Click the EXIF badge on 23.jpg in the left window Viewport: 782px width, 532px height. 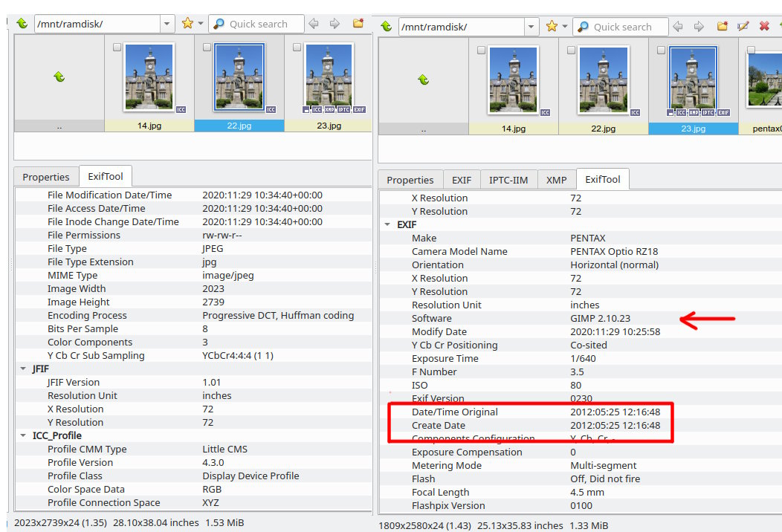(x=360, y=110)
